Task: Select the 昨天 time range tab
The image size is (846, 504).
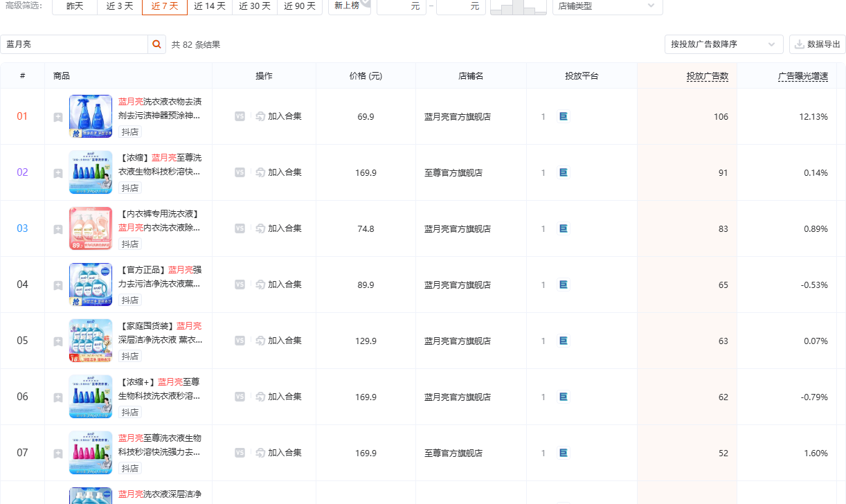Action: click(74, 6)
